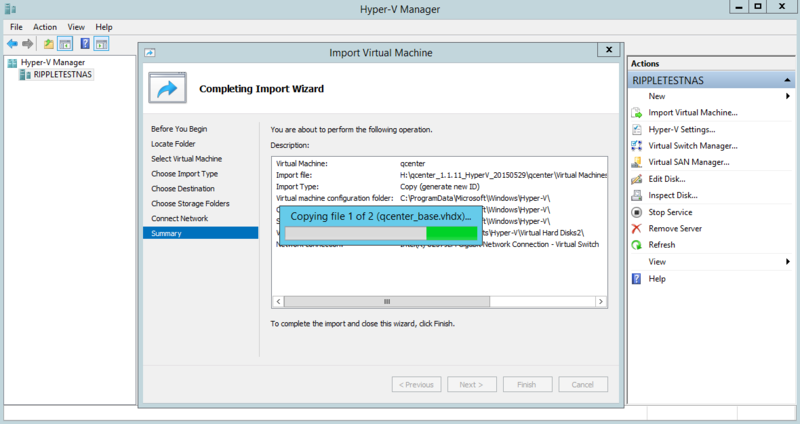Click the Hyper-V Manager window title icon
Screen dimensions: 800x424
point(10,9)
